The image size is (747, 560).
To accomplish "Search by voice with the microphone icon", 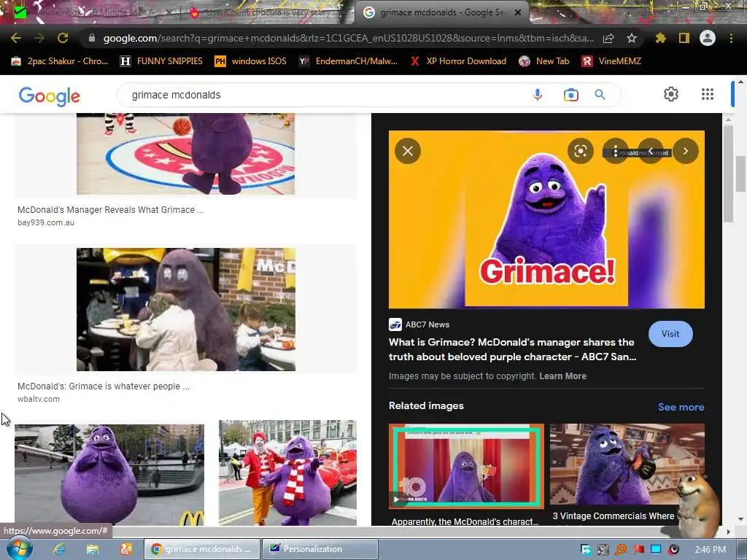I will 538,95.
